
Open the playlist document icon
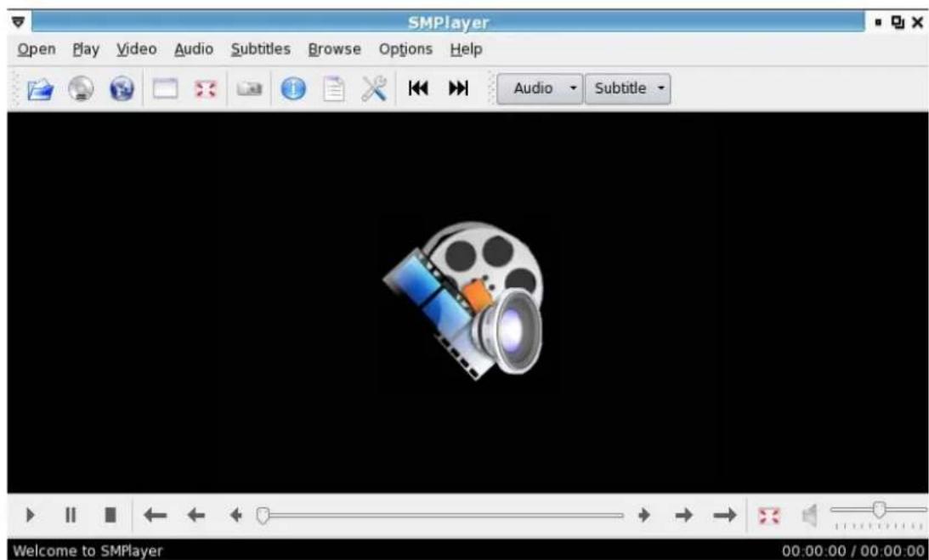(333, 89)
